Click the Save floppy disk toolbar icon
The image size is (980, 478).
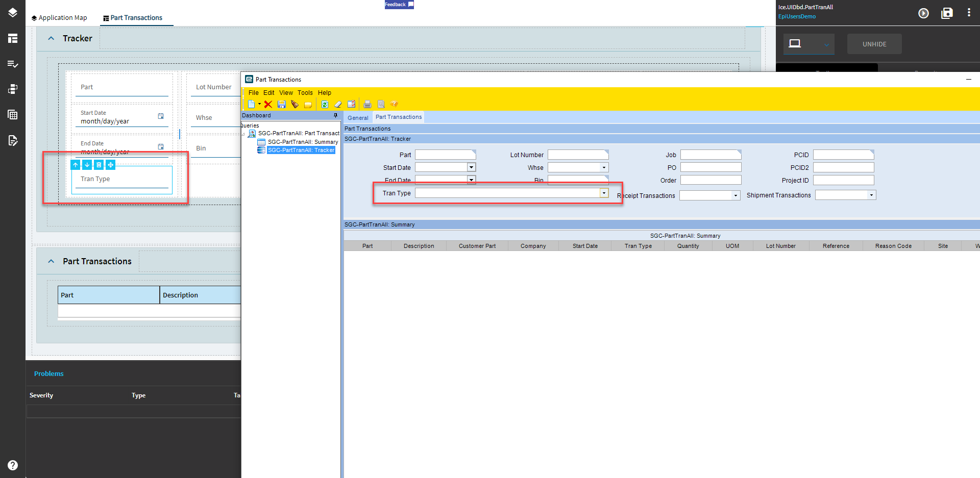click(281, 104)
